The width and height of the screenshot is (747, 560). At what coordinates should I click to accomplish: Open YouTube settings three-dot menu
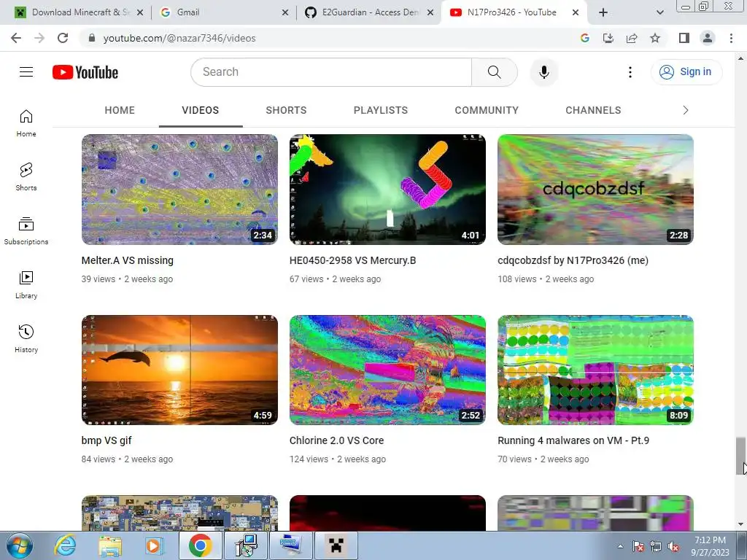630,72
